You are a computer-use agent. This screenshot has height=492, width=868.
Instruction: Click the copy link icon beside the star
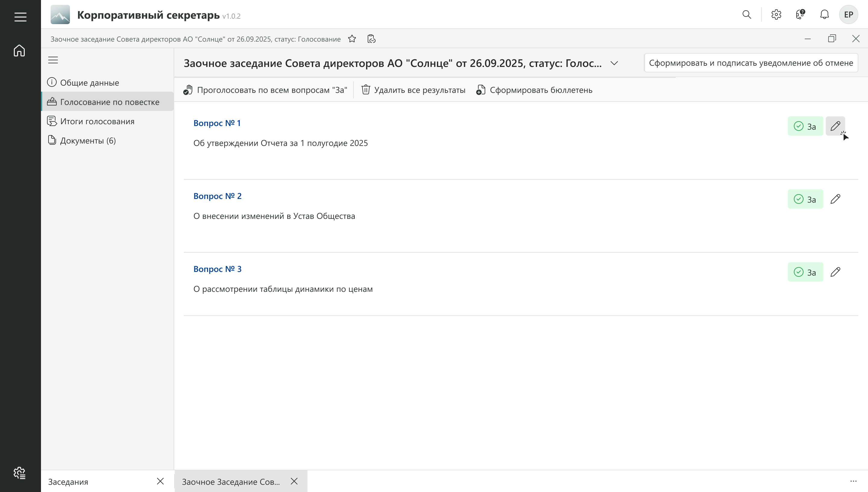click(371, 39)
